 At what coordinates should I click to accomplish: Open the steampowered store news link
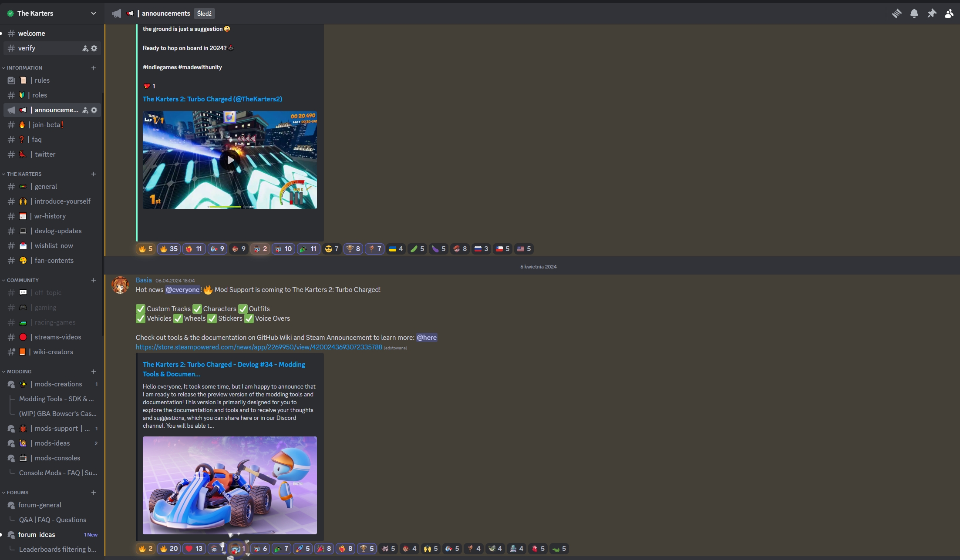click(259, 347)
